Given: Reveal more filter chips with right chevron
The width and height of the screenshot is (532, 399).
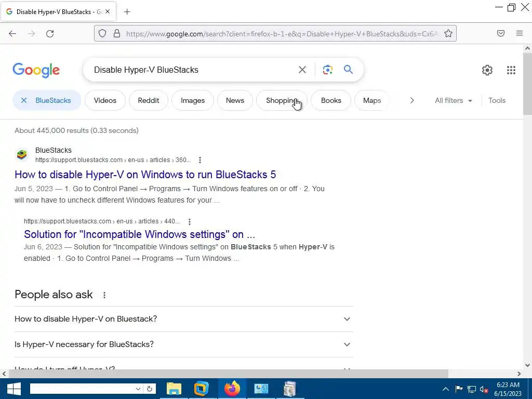Looking at the screenshot, I should click(x=412, y=100).
